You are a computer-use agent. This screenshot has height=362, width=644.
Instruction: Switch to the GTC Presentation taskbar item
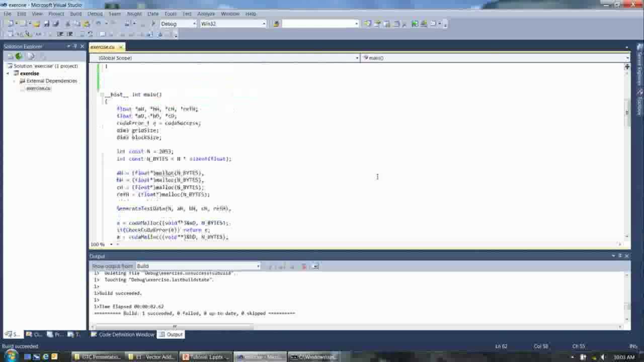pyautogui.click(x=97, y=357)
